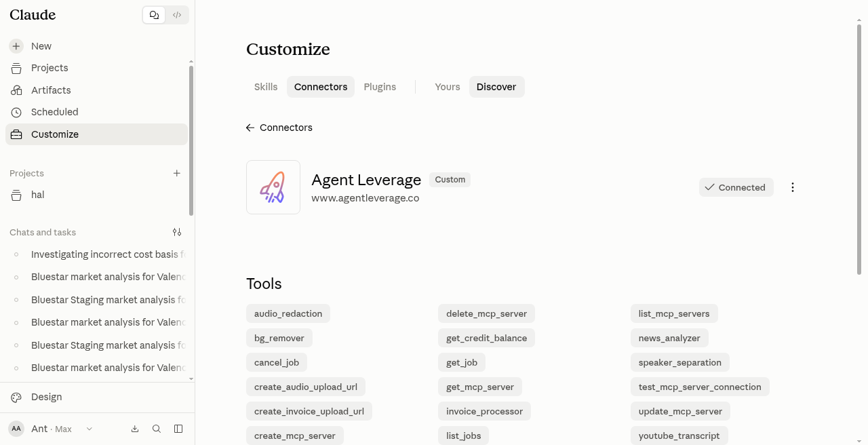Add a new project with plus icon
868x445 pixels.
click(177, 173)
